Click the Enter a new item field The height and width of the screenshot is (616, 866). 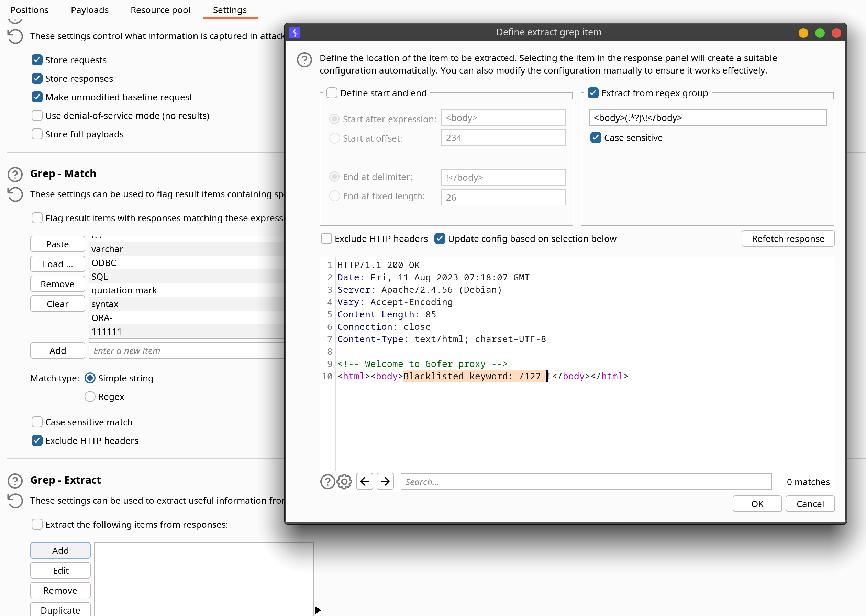pyautogui.click(x=187, y=350)
